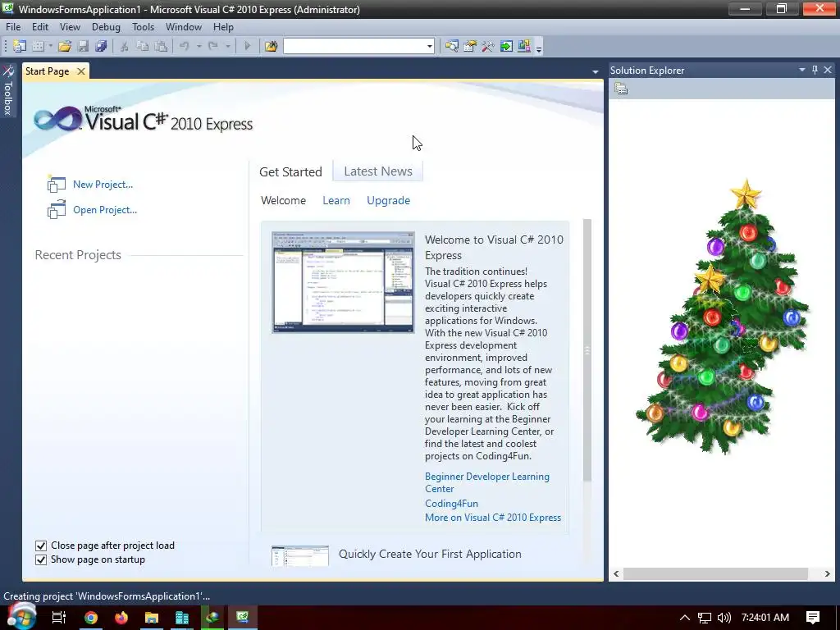Click the Undo toolbar icon

(185, 47)
